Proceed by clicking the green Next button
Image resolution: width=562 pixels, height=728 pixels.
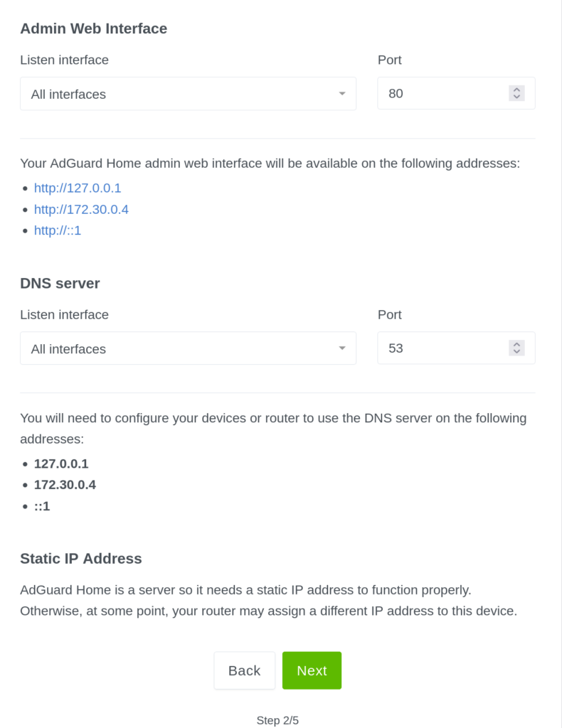pyautogui.click(x=312, y=670)
